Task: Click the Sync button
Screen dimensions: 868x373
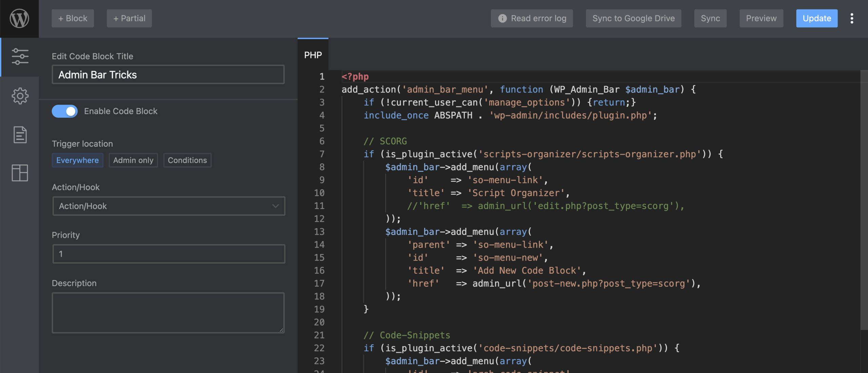Action: [710, 18]
